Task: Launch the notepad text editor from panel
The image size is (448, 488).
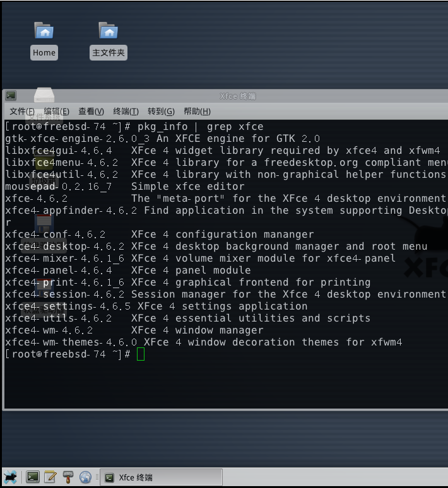Action: pos(50,477)
